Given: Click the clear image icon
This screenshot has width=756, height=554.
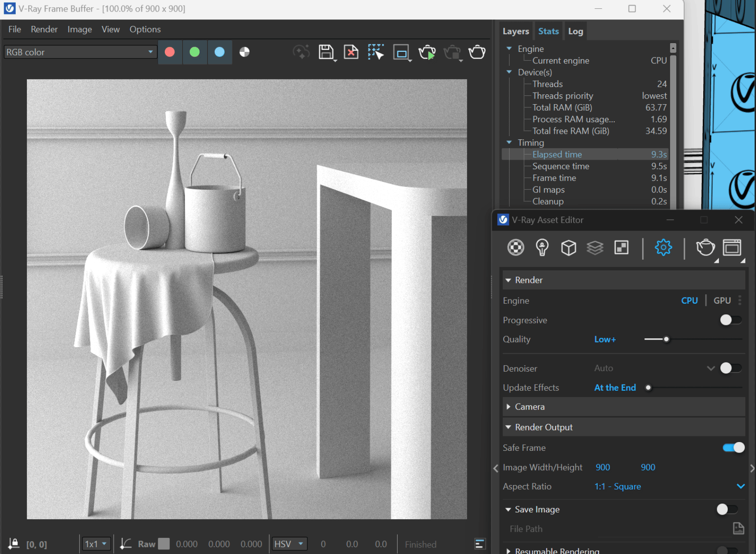Looking at the screenshot, I should 351,52.
